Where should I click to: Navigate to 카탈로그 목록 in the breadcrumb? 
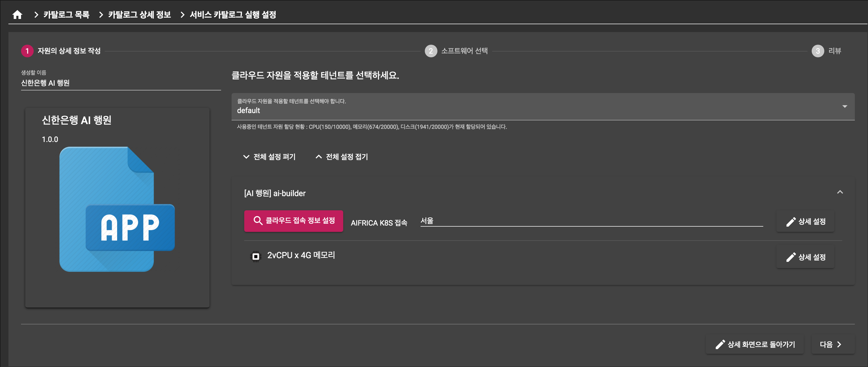point(66,15)
